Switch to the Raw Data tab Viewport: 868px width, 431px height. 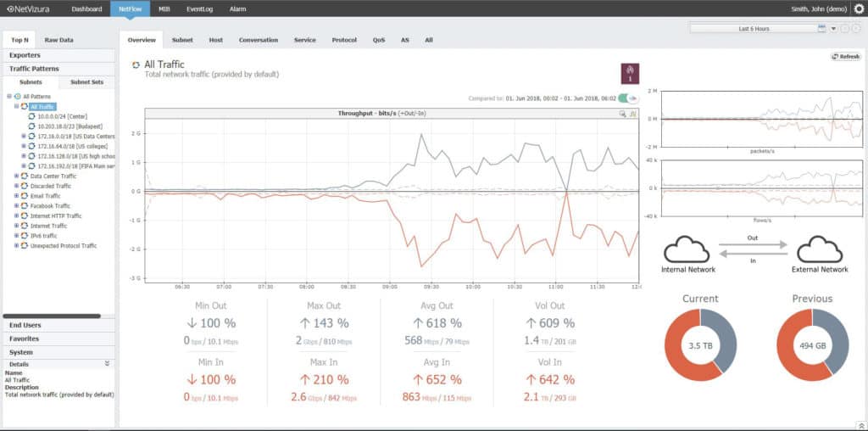point(58,40)
